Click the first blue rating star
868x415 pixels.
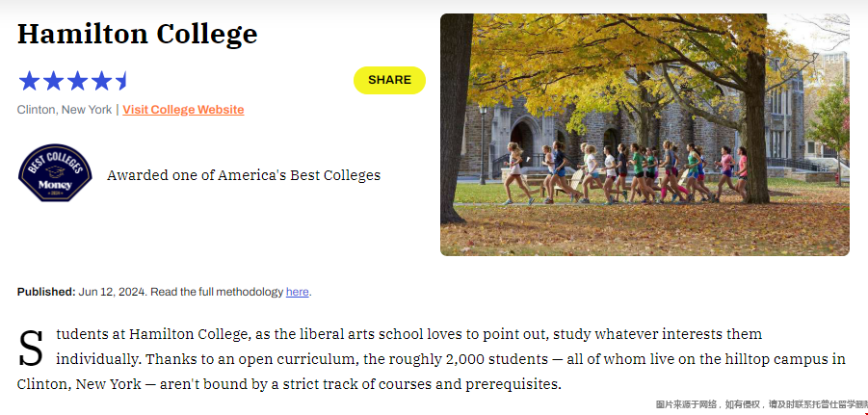pos(29,81)
